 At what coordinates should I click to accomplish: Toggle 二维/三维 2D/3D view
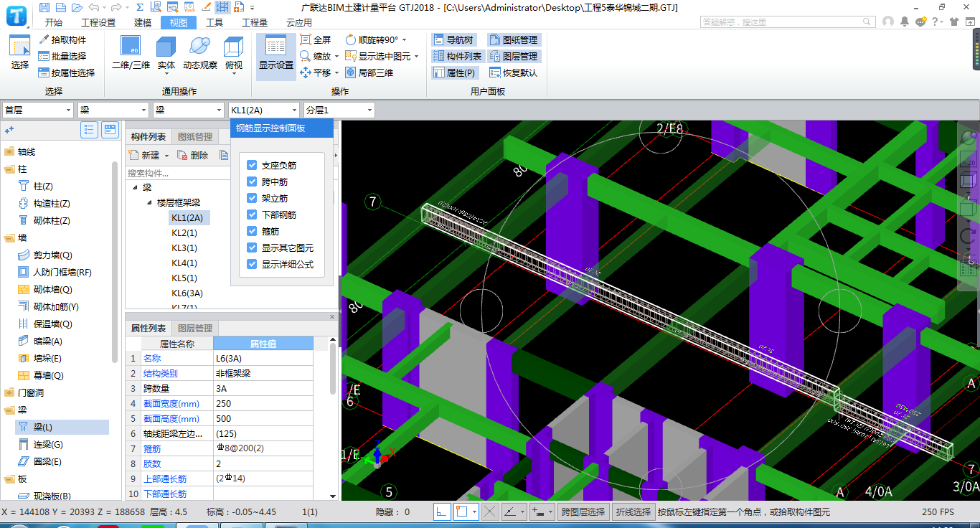(x=131, y=53)
